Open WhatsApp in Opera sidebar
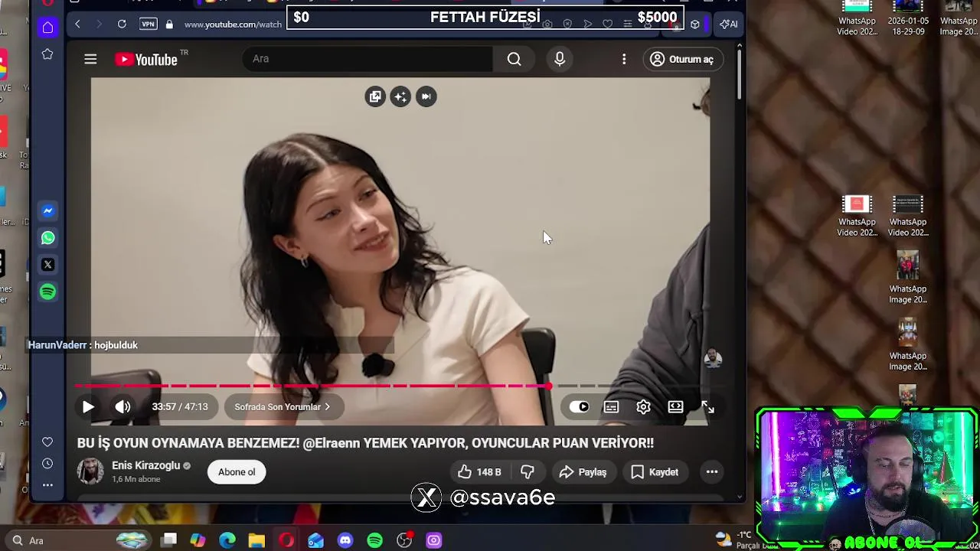 [47, 238]
